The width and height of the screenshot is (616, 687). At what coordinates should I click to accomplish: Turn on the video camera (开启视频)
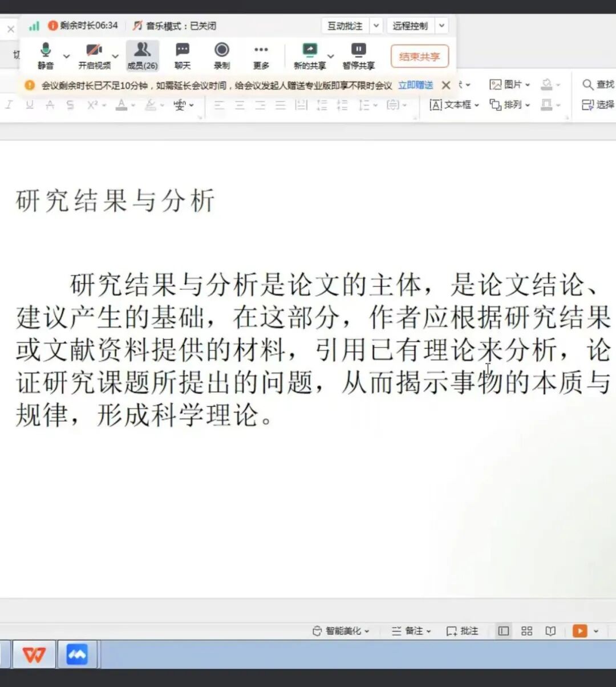94,55
